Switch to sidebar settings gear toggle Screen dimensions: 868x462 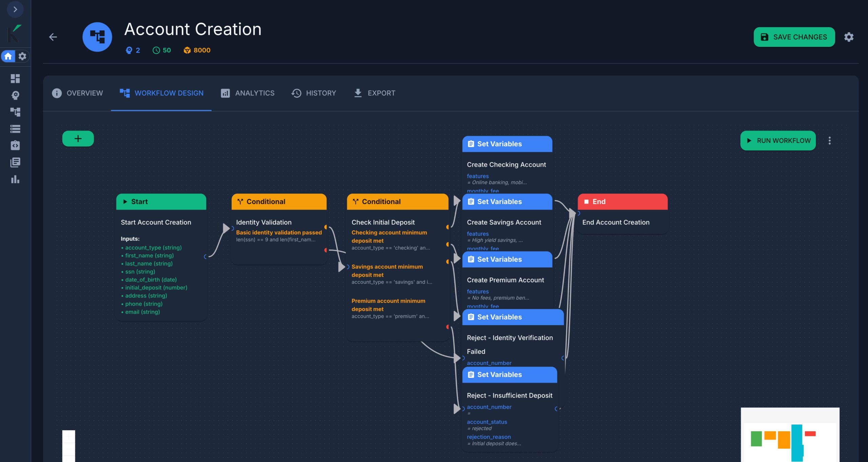pyautogui.click(x=22, y=56)
